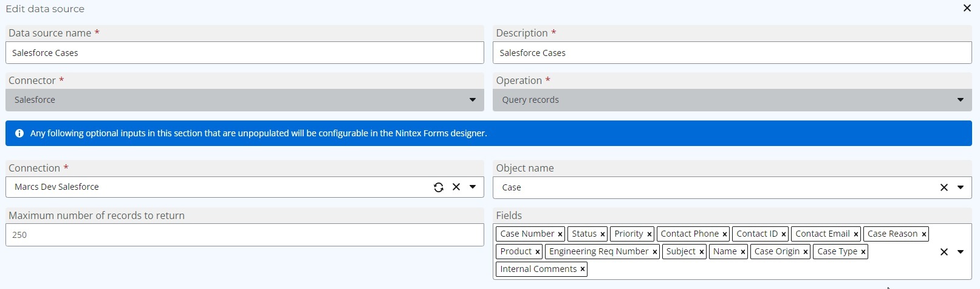Image resolution: width=980 pixels, height=289 pixels.
Task: Click the Product tag text
Action: pos(516,251)
